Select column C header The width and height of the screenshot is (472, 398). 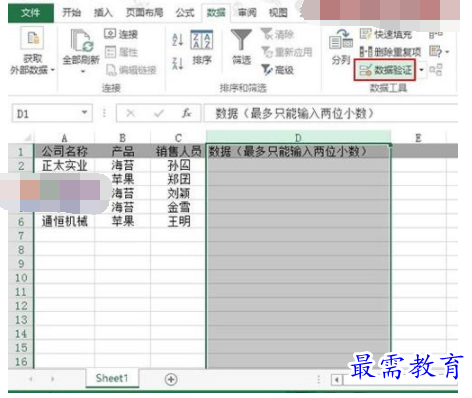[178, 138]
